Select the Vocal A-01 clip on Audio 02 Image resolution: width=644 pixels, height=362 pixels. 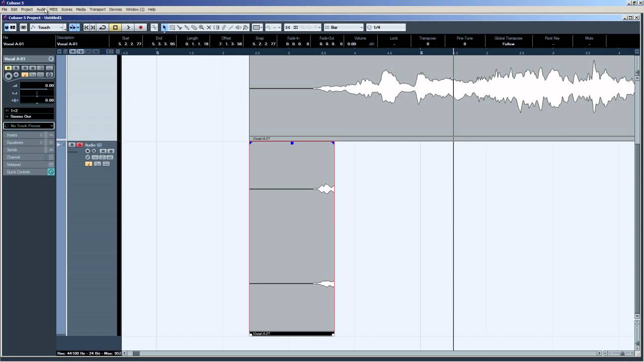[x=292, y=239]
